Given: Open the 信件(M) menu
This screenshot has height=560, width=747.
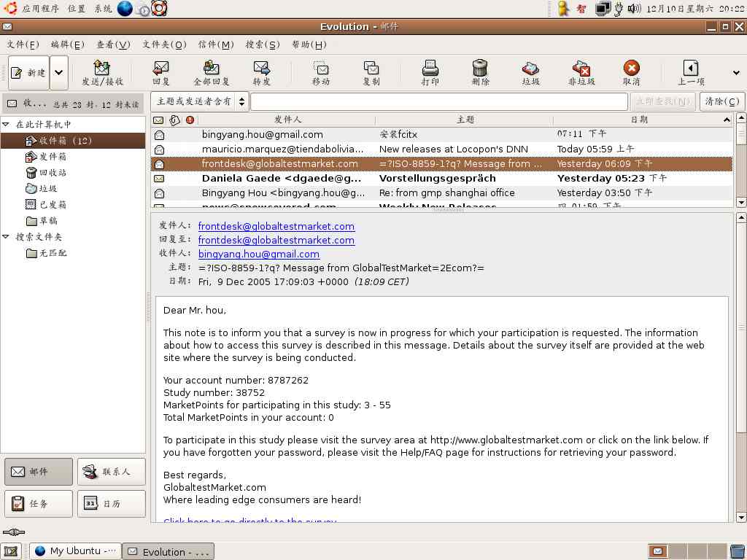Looking at the screenshot, I should (x=216, y=44).
